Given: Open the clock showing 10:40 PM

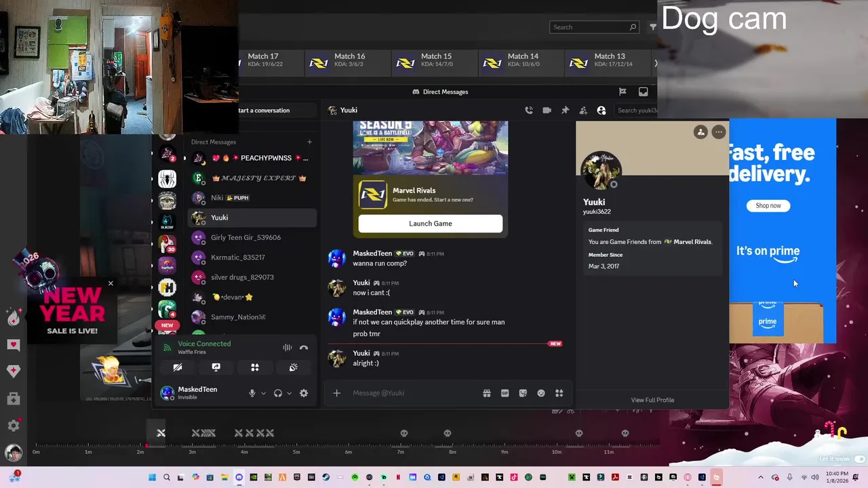Looking at the screenshot, I should [x=837, y=477].
